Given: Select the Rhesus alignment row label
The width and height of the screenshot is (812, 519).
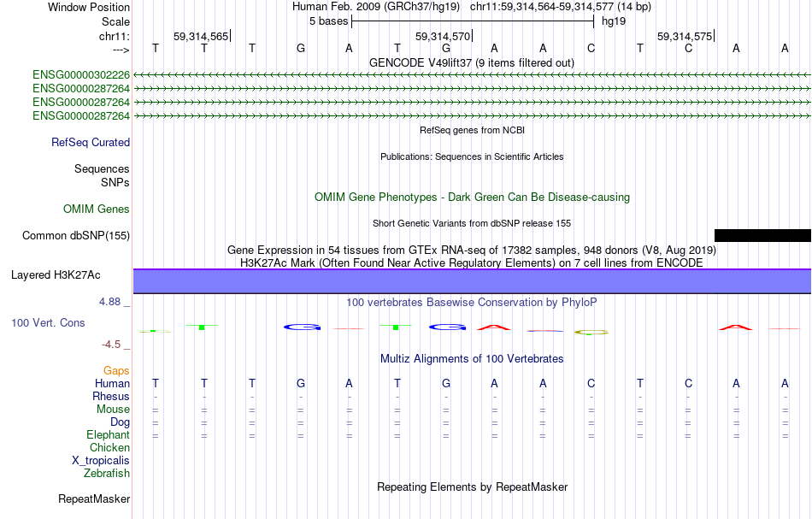Looking at the screenshot, I should [x=111, y=396].
